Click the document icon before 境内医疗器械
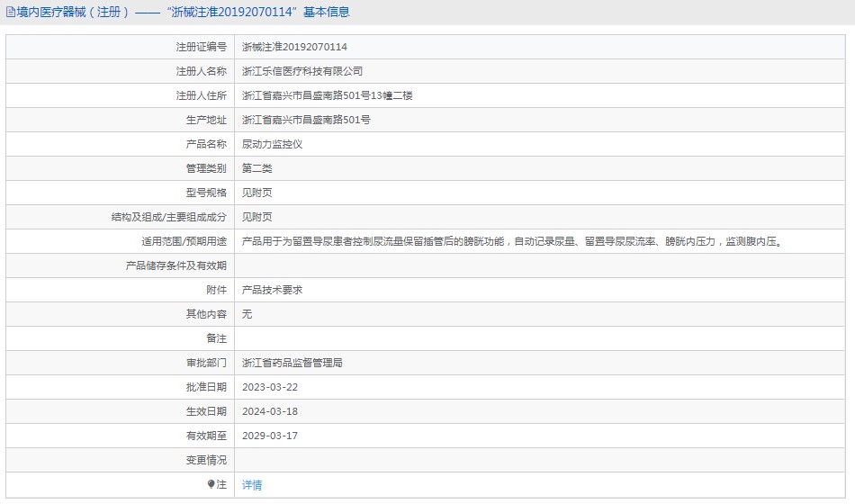 11,12
